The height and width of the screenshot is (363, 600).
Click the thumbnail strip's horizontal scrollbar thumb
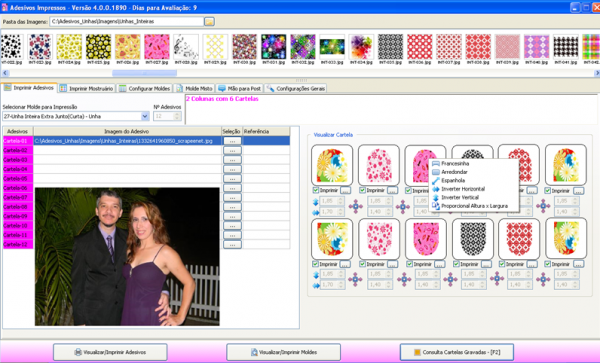[x=144, y=73]
